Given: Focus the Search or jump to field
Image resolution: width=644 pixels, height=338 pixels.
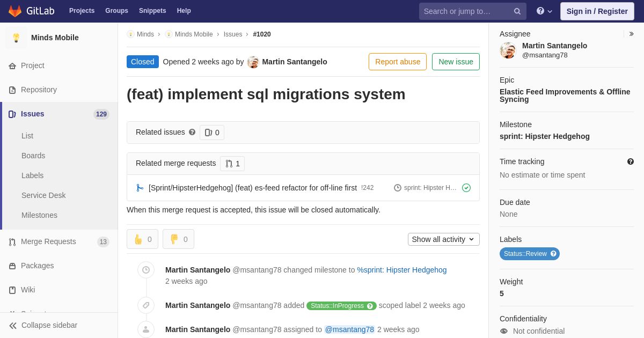Looking at the screenshot, I should [x=465, y=11].
